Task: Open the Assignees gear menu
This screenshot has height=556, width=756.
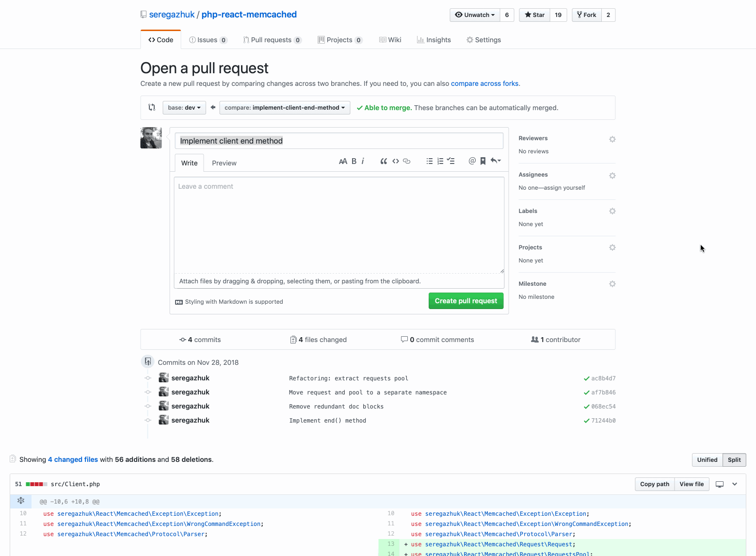Action: (x=612, y=176)
